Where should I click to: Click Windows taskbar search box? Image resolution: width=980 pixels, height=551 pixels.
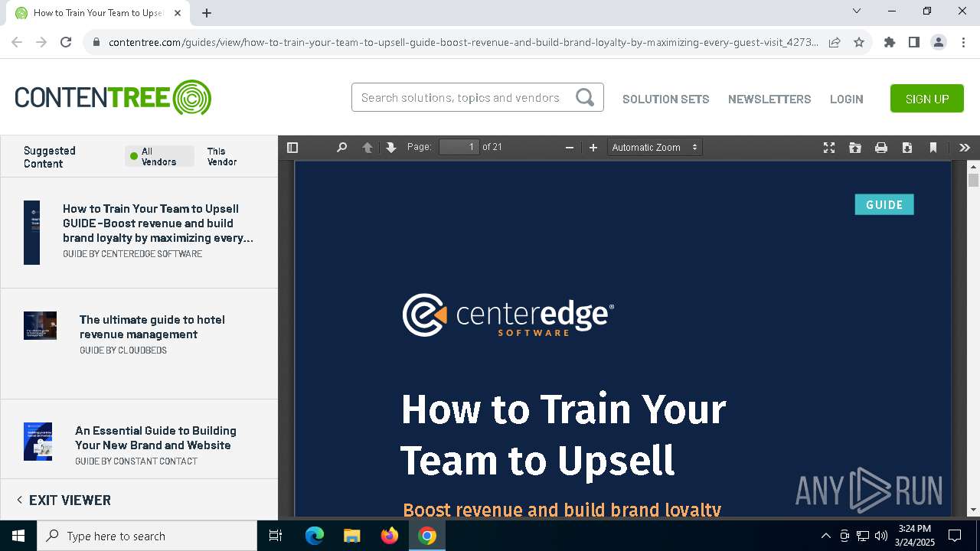coord(147,536)
